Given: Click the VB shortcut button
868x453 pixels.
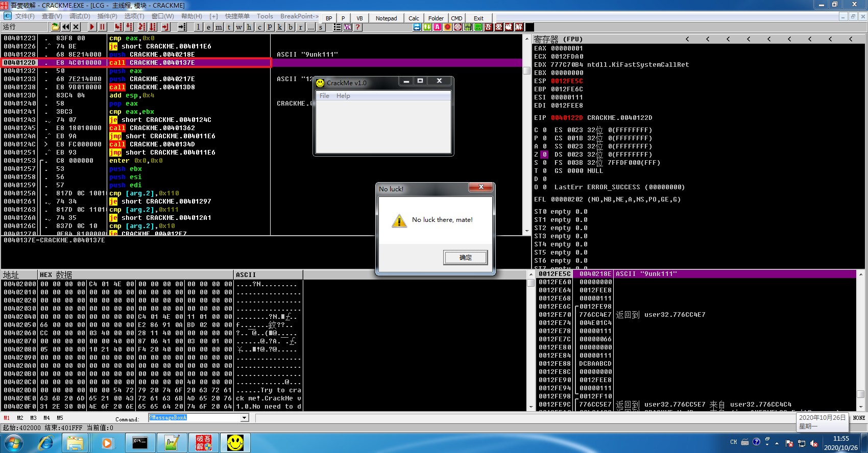Looking at the screenshot, I should coord(359,18).
